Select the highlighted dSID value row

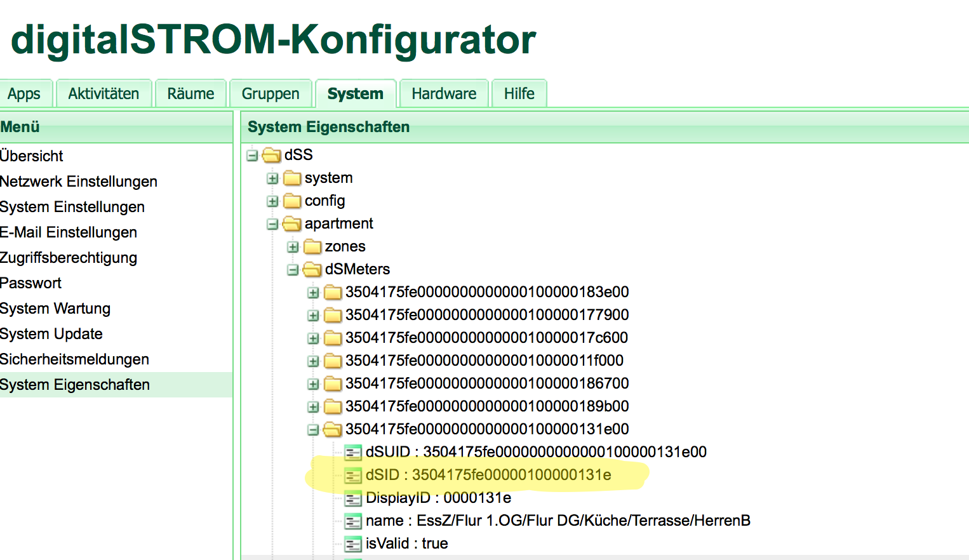(x=488, y=475)
